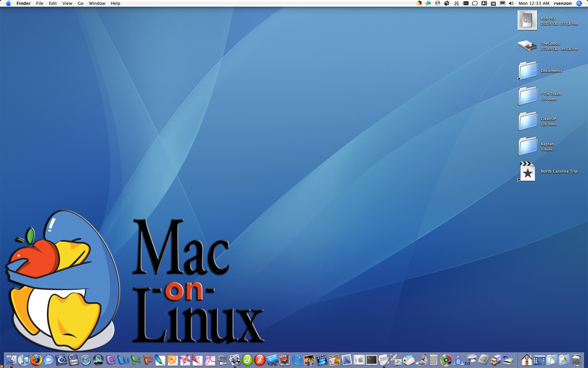Select the TheGoods drive icon
The width and height of the screenshot is (588, 368).
click(527, 46)
